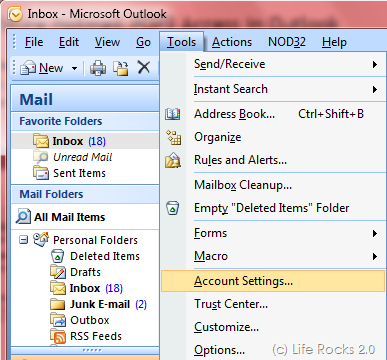Click the Address Book icon in menu
Screen dimensions: 387x360
pos(173,114)
